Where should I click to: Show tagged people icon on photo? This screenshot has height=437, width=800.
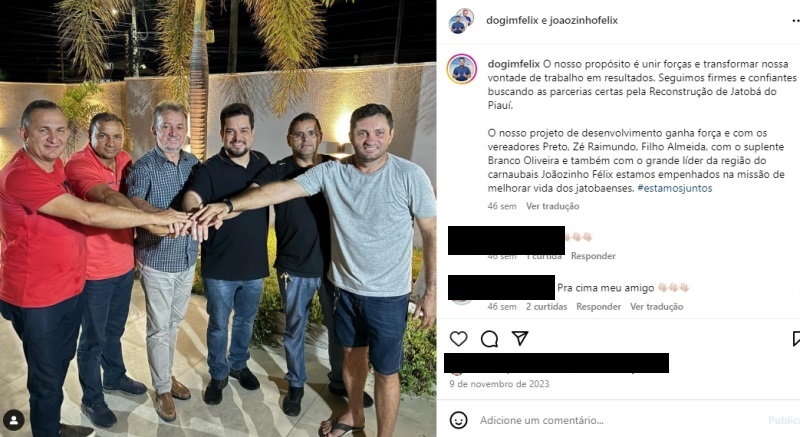[14, 420]
